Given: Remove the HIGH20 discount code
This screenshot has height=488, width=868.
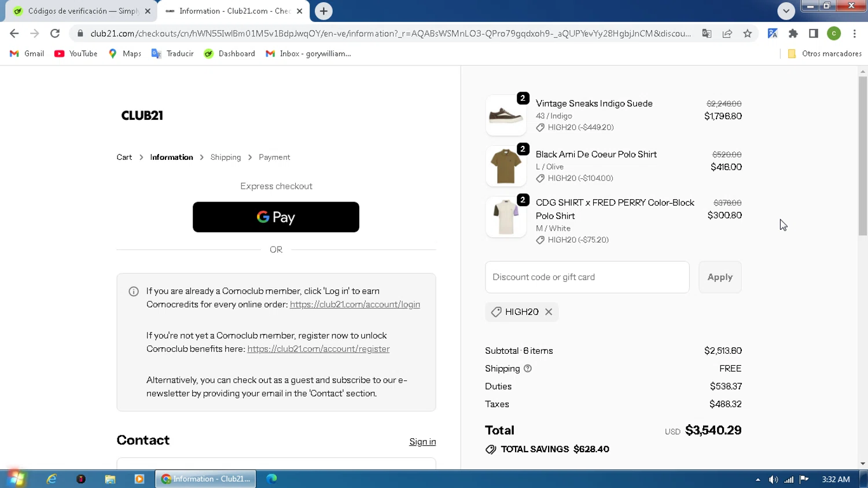Looking at the screenshot, I should click(x=549, y=312).
